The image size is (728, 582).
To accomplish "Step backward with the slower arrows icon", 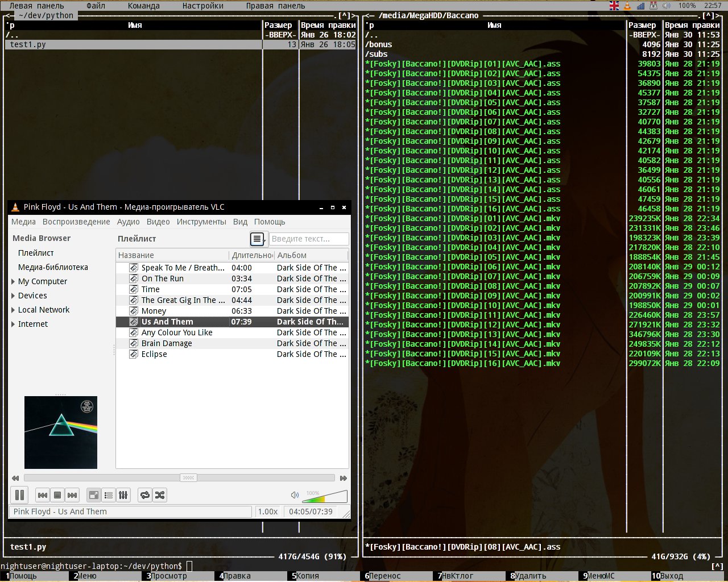I will tap(15, 478).
